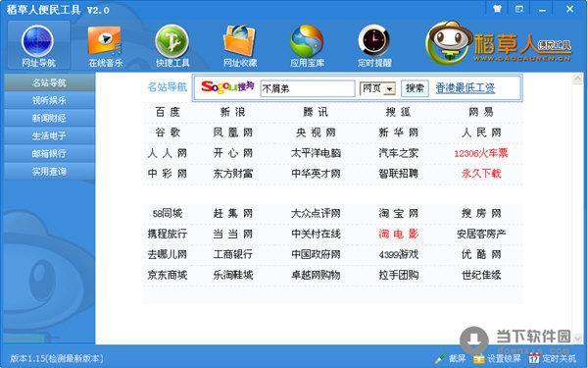
Task: Click the Sogou search logo
Action: (227, 87)
